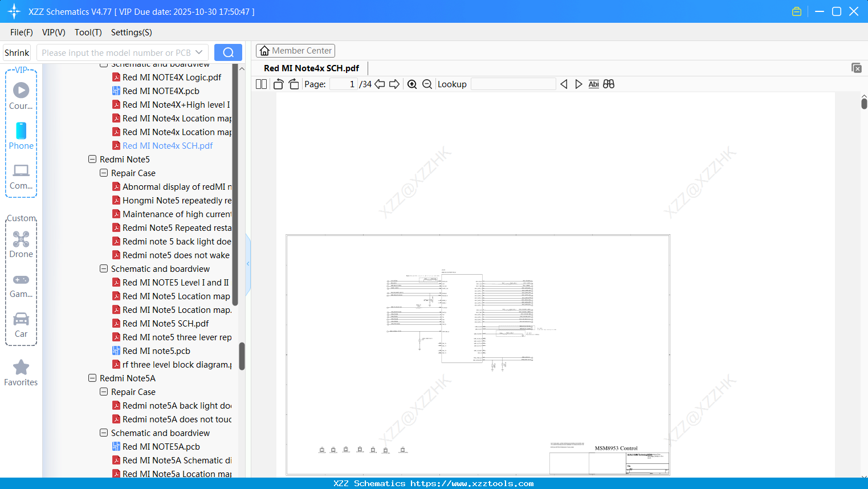Viewport: 868px width, 489px height.
Task: Open the VIP(V) menu
Action: point(54,32)
